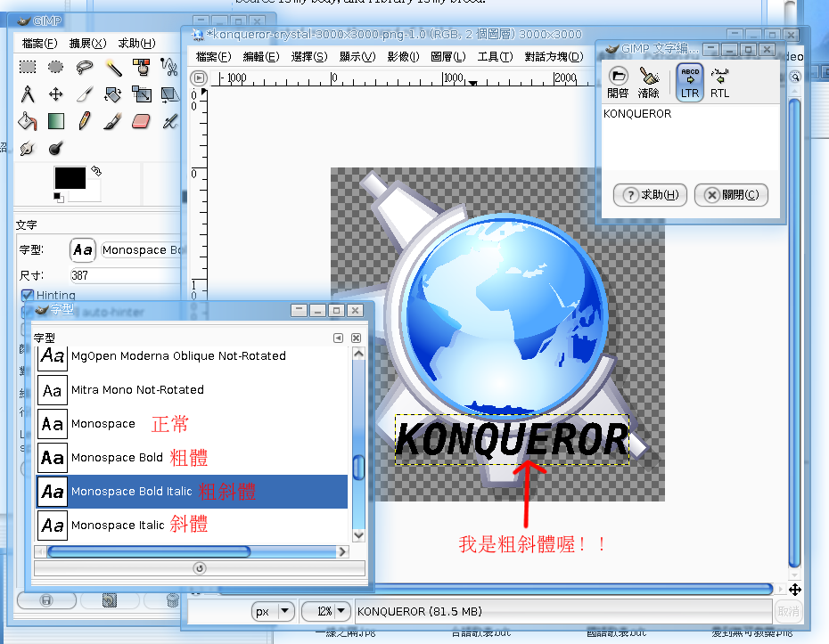This screenshot has height=644, width=829.
Task: Open 擴展(X) menu in toolbox
Action: pos(87,44)
